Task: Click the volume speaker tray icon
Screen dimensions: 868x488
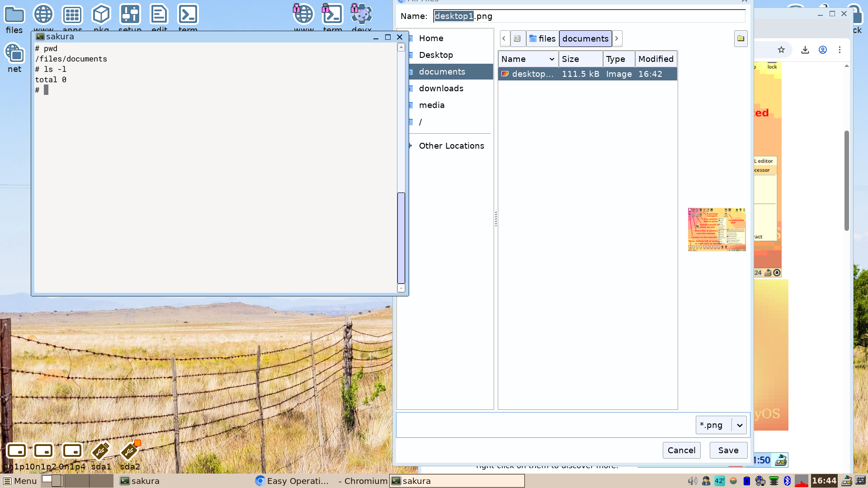Action: (692, 481)
